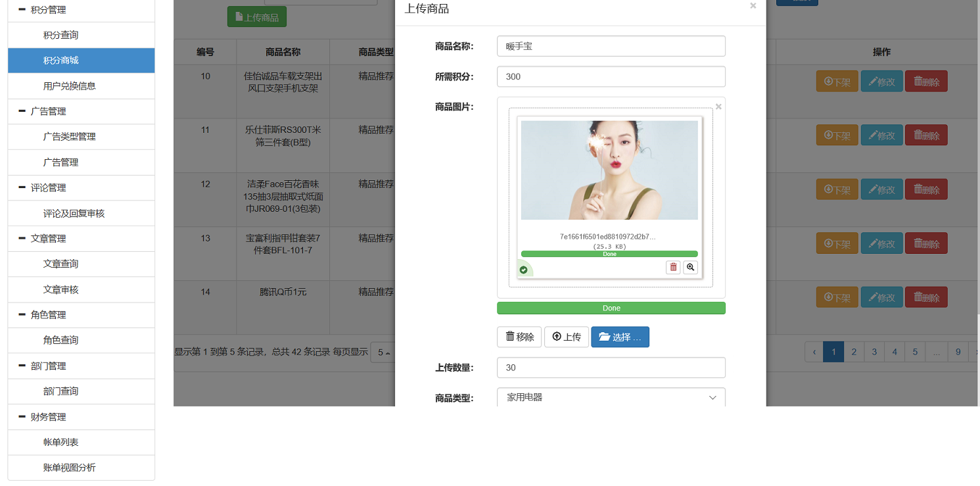Image resolution: width=980 pixels, height=486 pixels.
Task: Collapse the 积分管理 menu group
Action: pyautogui.click(x=22, y=10)
